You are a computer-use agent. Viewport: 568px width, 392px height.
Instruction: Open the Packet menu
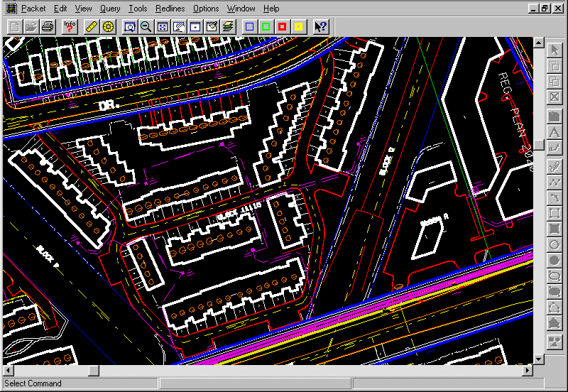pos(33,9)
